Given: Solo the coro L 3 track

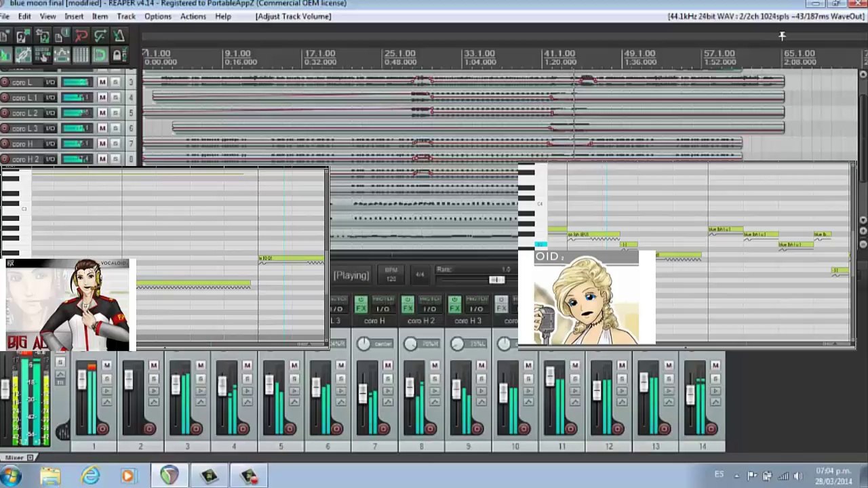Looking at the screenshot, I should click(x=115, y=128).
